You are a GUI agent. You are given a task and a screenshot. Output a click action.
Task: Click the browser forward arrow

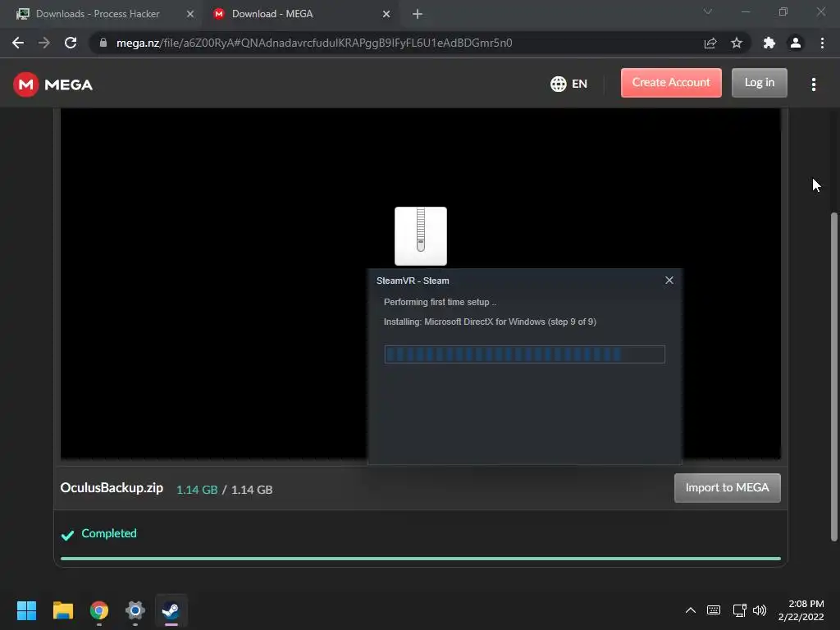pos(44,43)
